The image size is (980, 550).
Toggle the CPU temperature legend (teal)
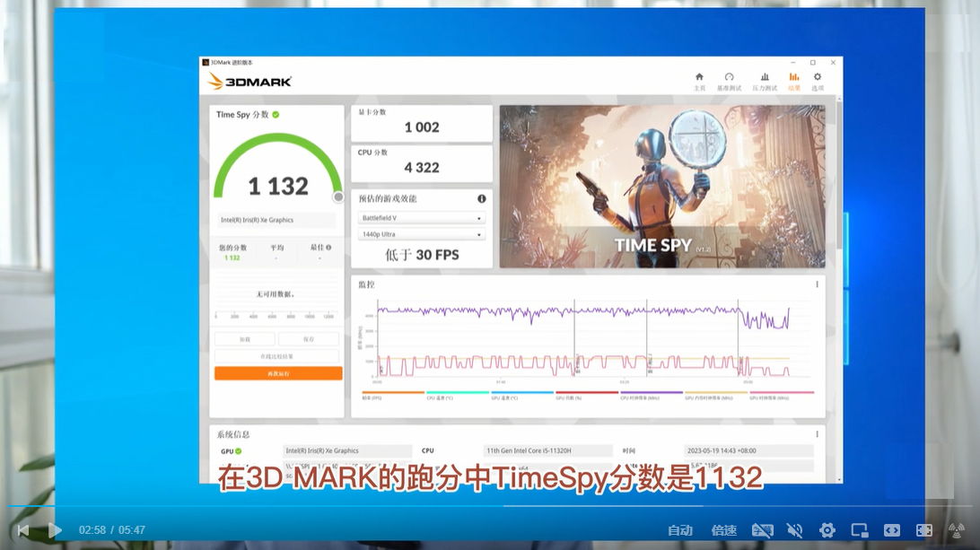pyautogui.click(x=458, y=395)
